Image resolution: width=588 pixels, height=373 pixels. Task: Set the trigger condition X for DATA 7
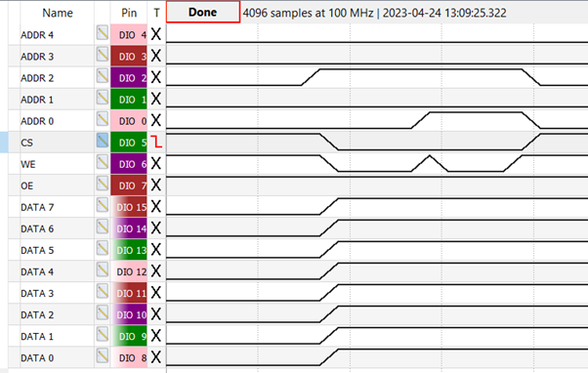(x=156, y=207)
